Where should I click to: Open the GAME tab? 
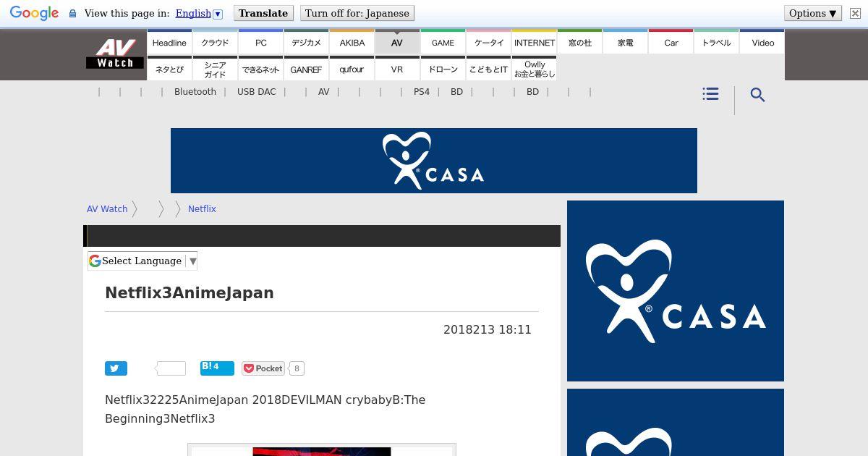(x=443, y=43)
